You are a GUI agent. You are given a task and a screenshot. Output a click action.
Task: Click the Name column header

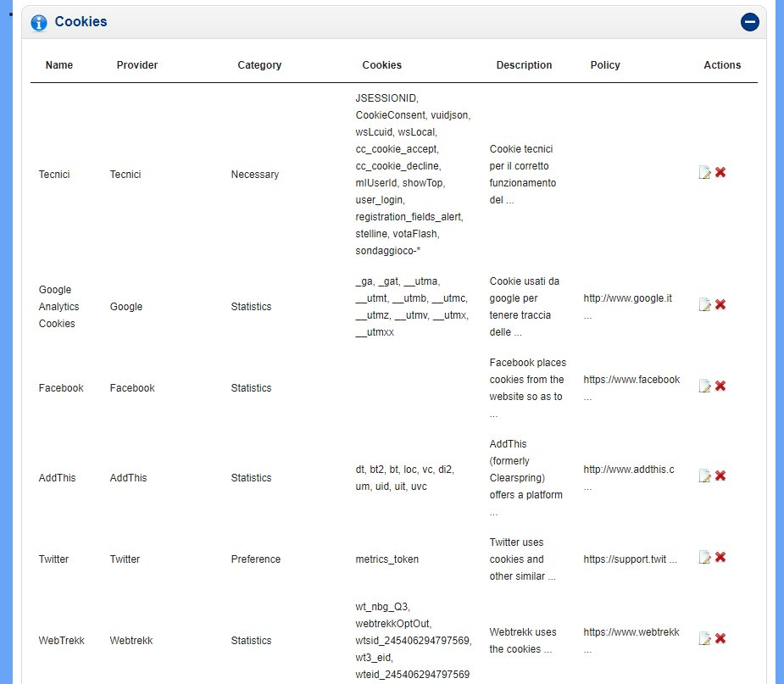click(59, 65)
